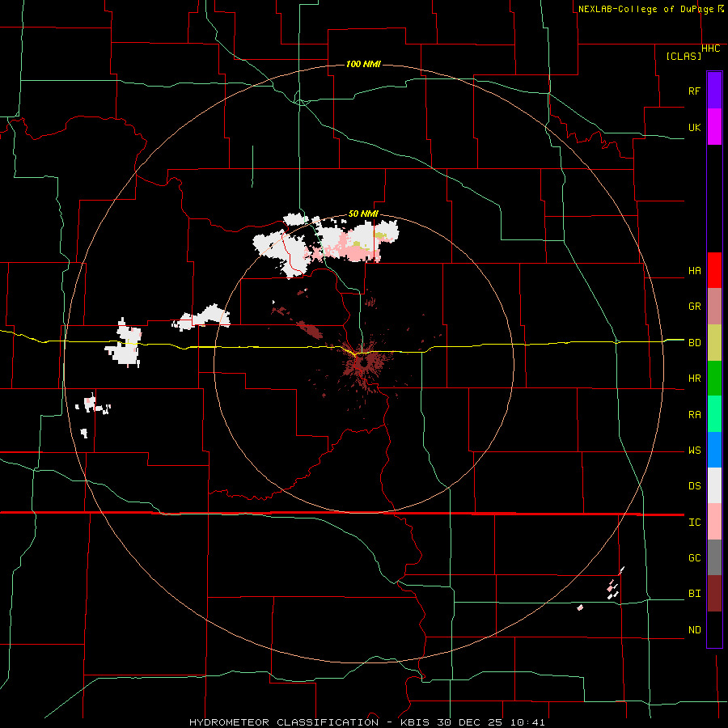Select the WS blue legend swatch
This screenshot has width=728, height=728.
coord(714,450)
